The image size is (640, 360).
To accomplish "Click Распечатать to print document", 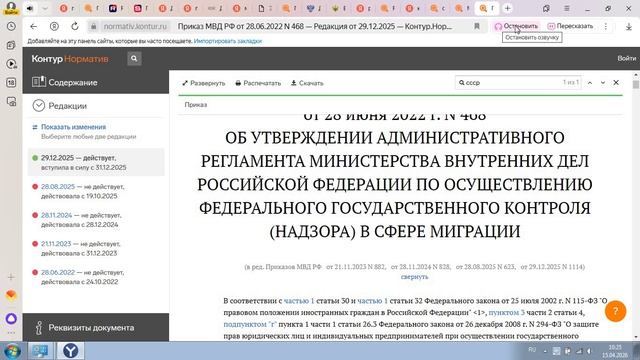I will click(x=258, y=83).
